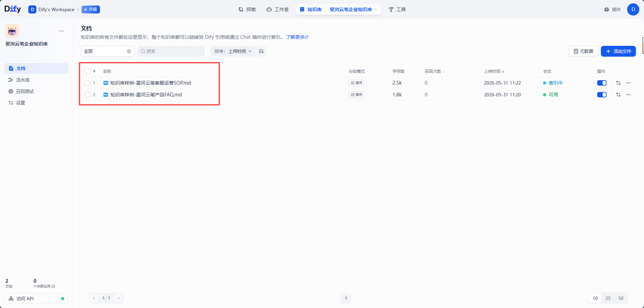Select 文档 in the sidebar
This screenshot has width=644, height=308.
pyautogui.click(x=36, y=68)
